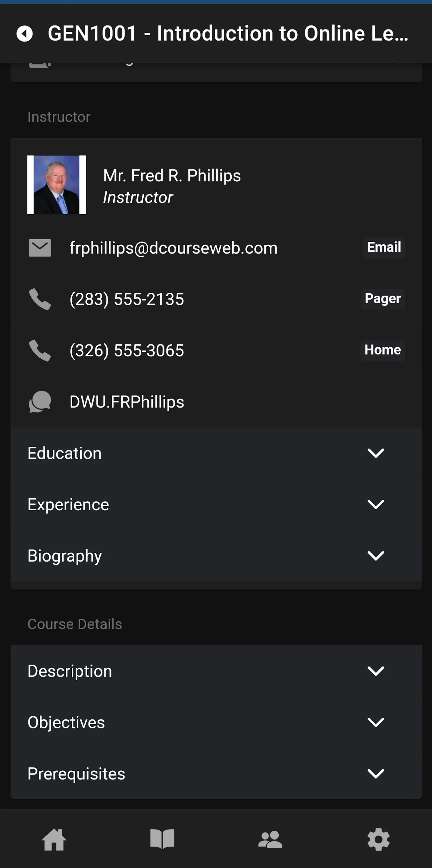Image resolution: width=432 pixels, height=868 pixels.
Task: Tap the Biography row label
Action: point(65,556)
